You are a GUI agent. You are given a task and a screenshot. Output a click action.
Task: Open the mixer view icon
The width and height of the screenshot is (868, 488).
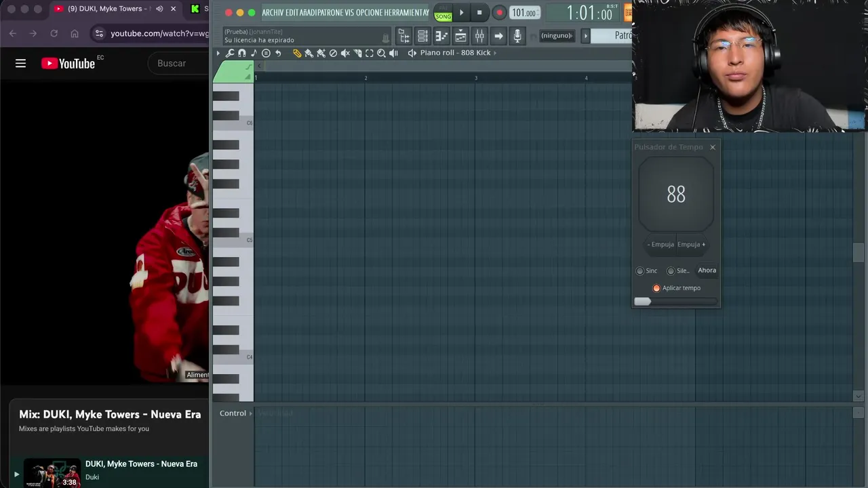click(x=479, y=36)
